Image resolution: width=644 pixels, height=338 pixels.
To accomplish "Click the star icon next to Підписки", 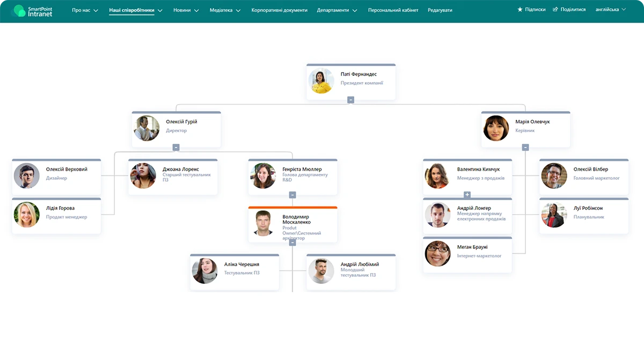I will (x=519, y=10).
